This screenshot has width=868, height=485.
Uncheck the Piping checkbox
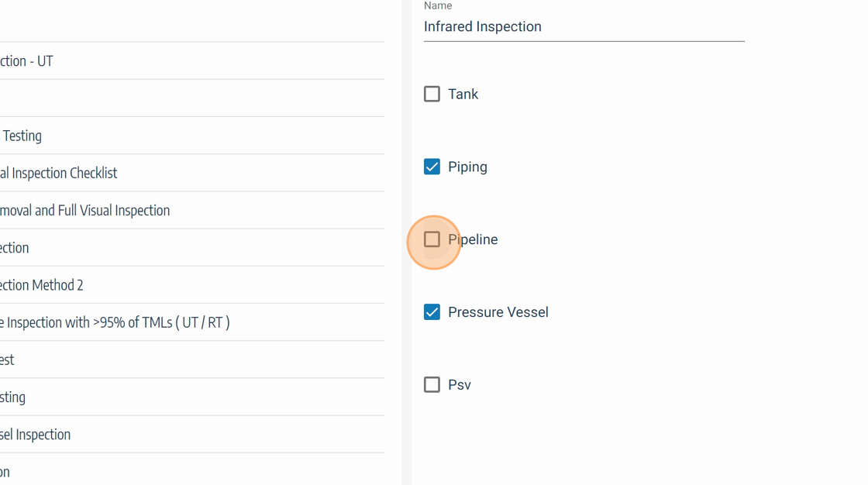[432, 167]
